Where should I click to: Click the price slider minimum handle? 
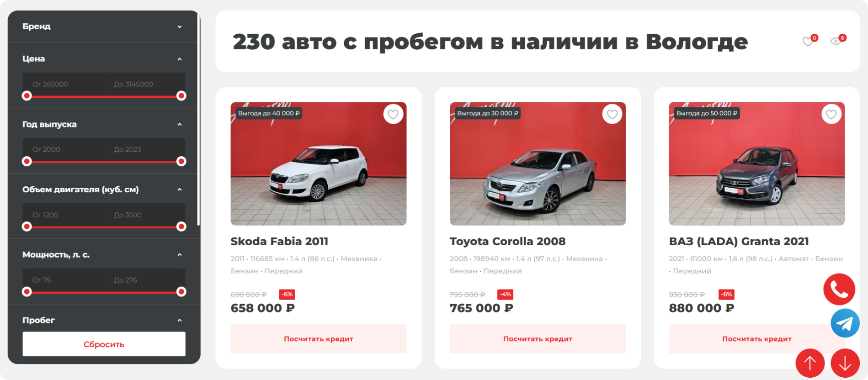tap(27, 96)
